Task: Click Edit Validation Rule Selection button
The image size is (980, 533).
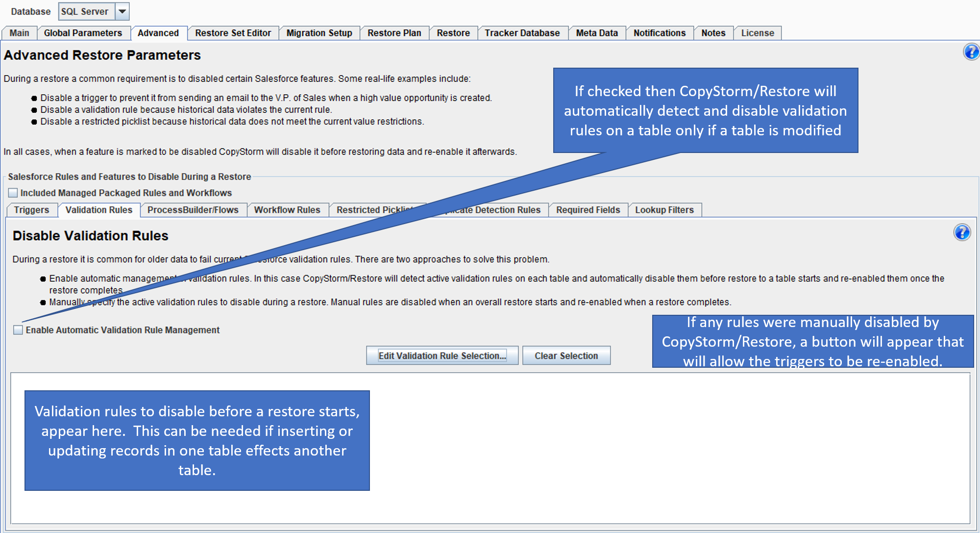Action: click(442, 355)
